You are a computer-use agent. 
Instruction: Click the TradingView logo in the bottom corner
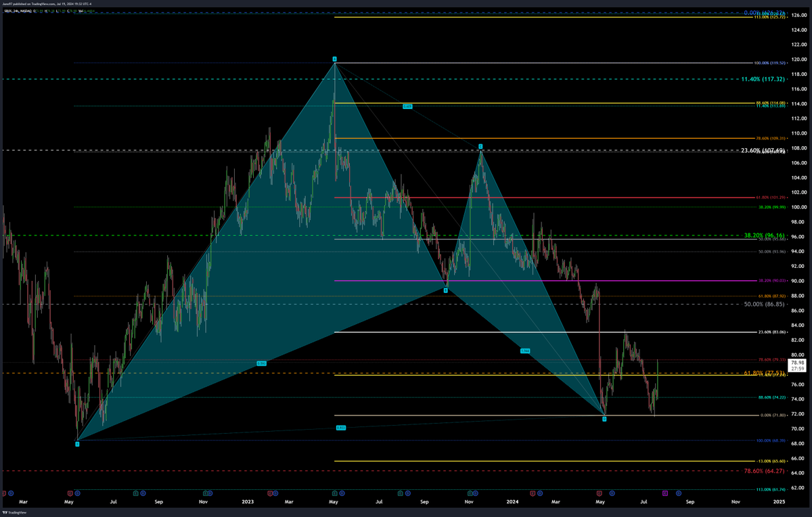pyautogui.click(x=14, y=512)
